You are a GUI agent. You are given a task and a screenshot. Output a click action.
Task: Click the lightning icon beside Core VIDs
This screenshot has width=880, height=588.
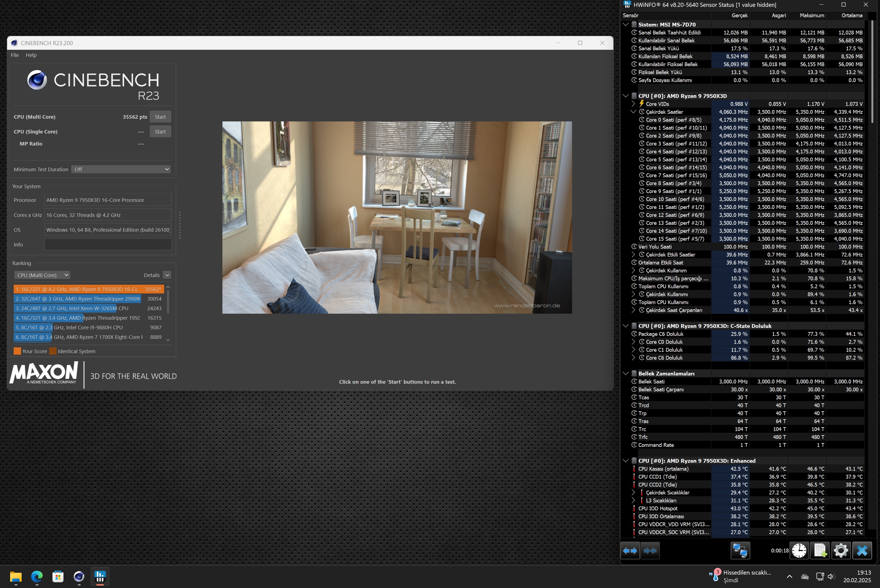coord(642,103)
